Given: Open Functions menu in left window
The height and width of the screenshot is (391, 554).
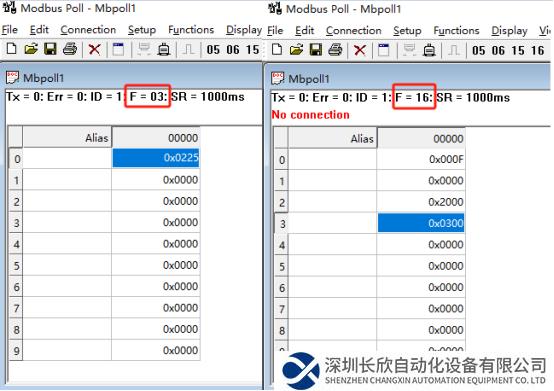Looking at the screenshot, I should pos(191,30).
